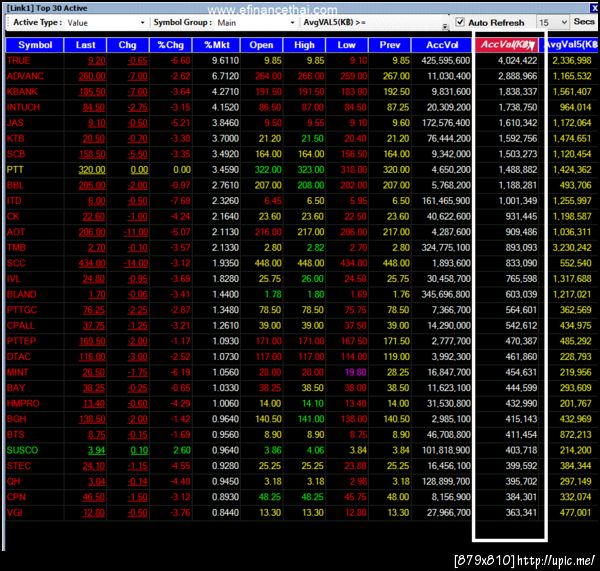Screen dimensions: 600x571
Task: Select the PTTGC symbol
Action: click(22, 310)
